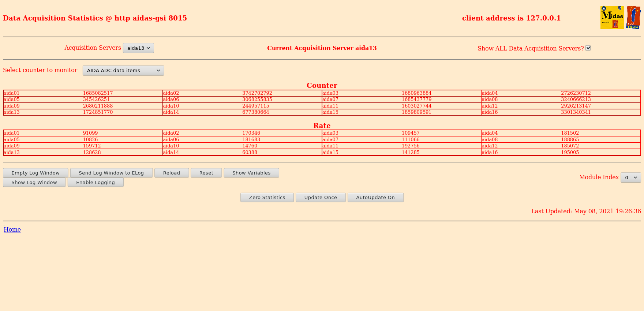Toggle Show ALL Data Acquisition Servers checkbox
The height and width of the screenshot is (311, 644).
(x=588, y=48)
